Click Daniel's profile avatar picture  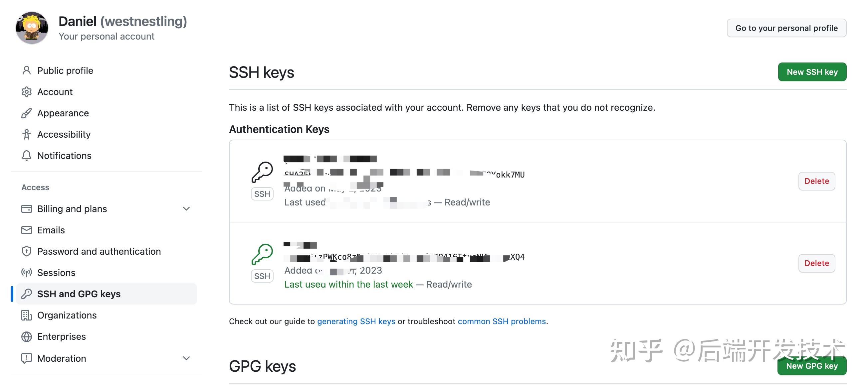31,28
